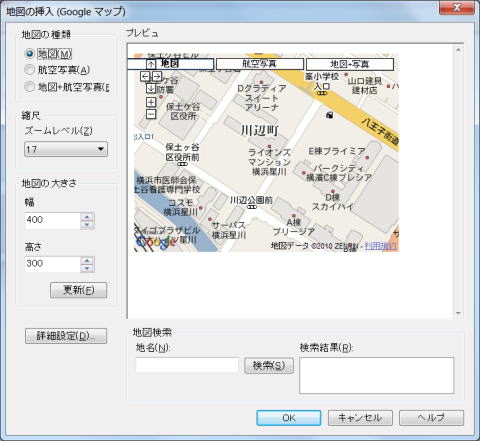Screen dimensions: 480x441
Task: Click the preview scrollbar up arrow
Action: [x=458, y=50]
